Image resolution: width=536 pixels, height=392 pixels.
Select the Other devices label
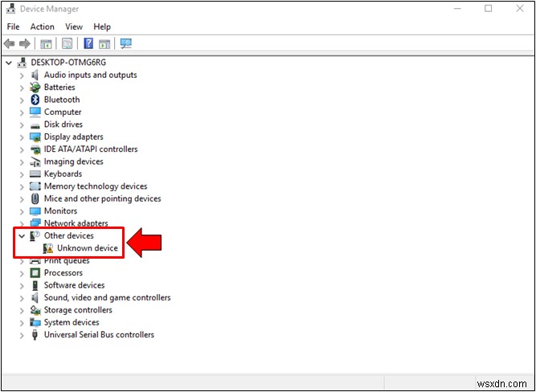(69, 235)
